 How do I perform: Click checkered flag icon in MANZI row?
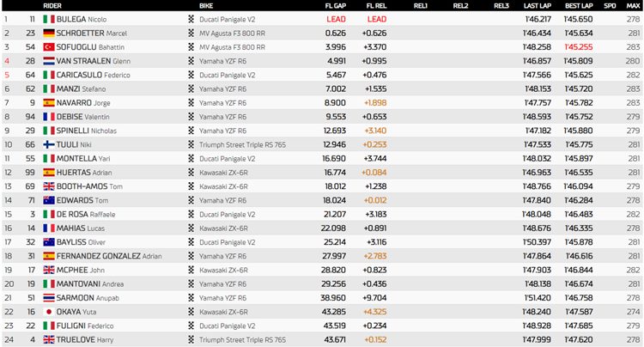click(191, 88)
